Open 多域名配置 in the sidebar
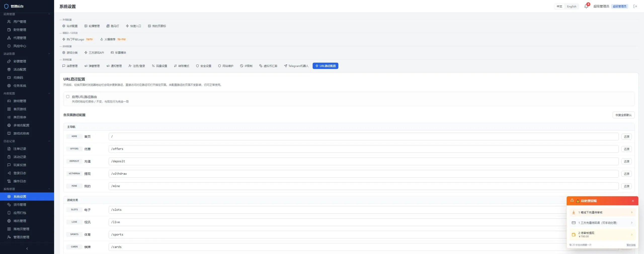Screen dimensions: 644x254 (27, 125)
